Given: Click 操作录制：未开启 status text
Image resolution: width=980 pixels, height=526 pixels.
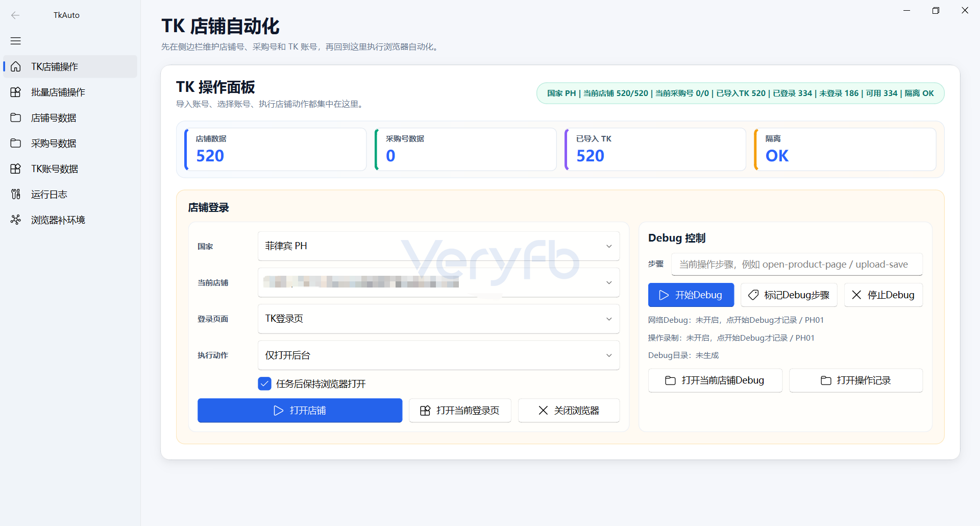Looking at the screenshot, I should point(731,338).
